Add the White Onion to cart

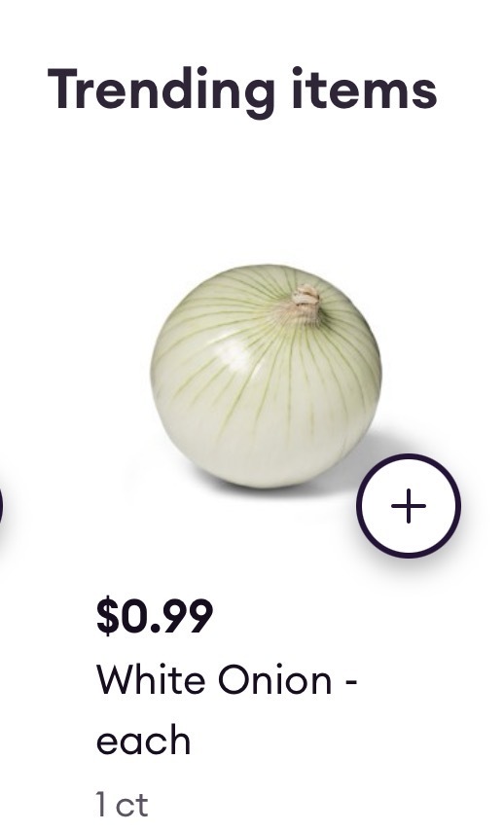408,506
